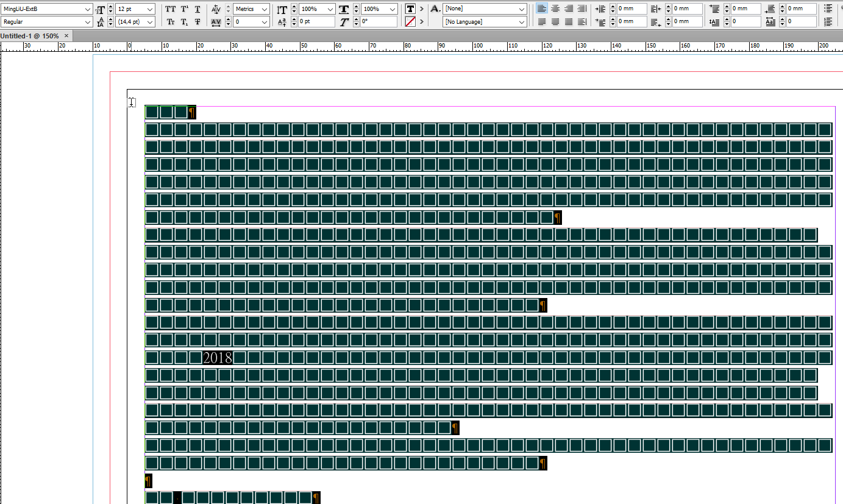
Task: Click the leading stepper arrows
Action: pos(110,22)
